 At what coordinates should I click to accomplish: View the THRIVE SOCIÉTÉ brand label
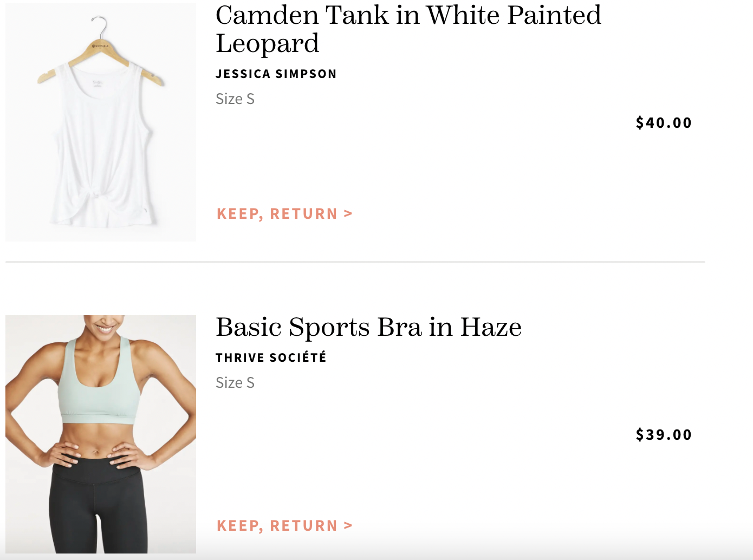pyautogui.click(x=271, y=357)
